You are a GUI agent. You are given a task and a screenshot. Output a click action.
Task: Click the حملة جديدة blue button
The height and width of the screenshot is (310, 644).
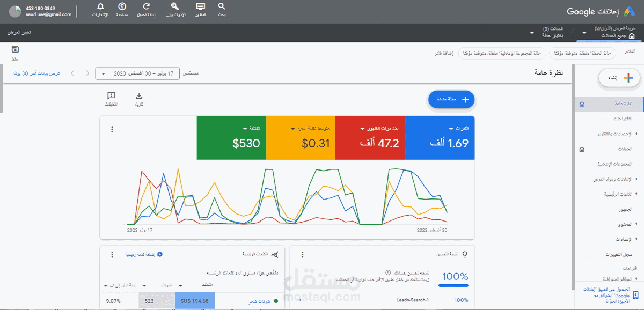coord(451,99)
